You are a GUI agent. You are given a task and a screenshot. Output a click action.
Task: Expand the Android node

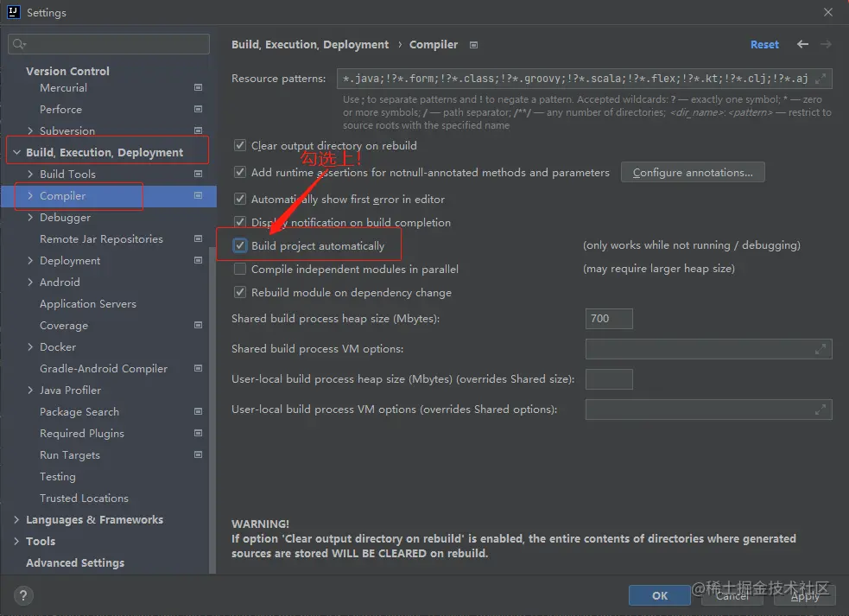[x=30, y=283]
